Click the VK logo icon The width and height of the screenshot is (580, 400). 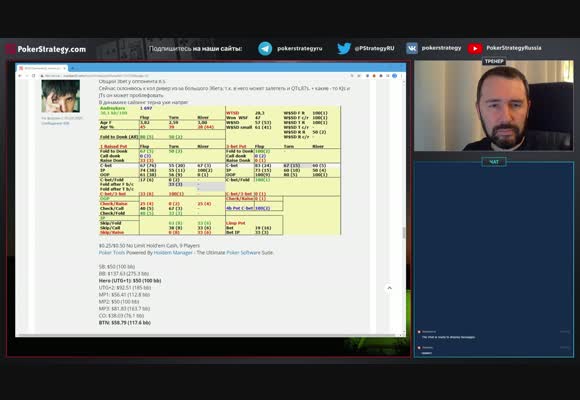412,48
